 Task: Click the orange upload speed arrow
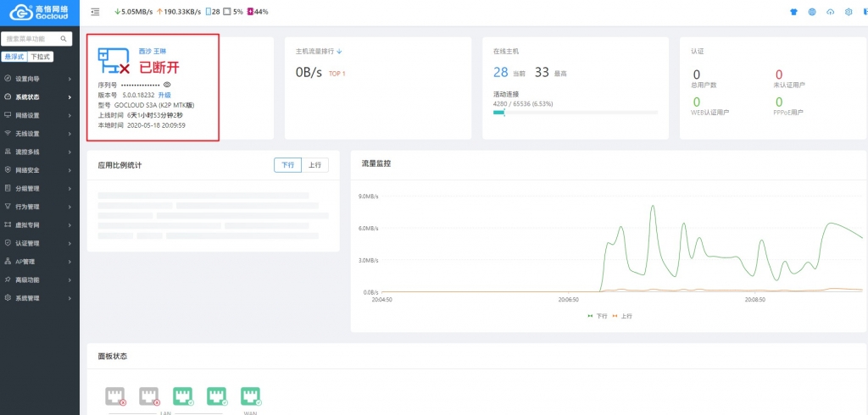click(x=159, y=12)
